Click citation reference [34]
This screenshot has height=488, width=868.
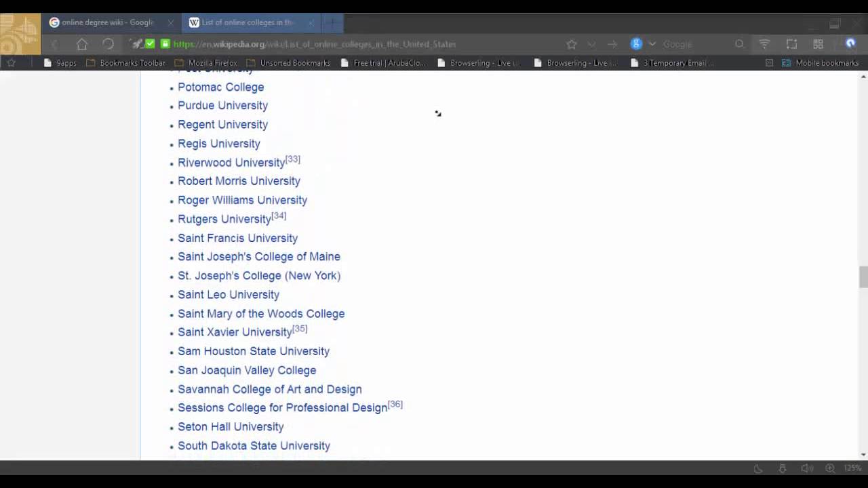click(x=279, y=216)
